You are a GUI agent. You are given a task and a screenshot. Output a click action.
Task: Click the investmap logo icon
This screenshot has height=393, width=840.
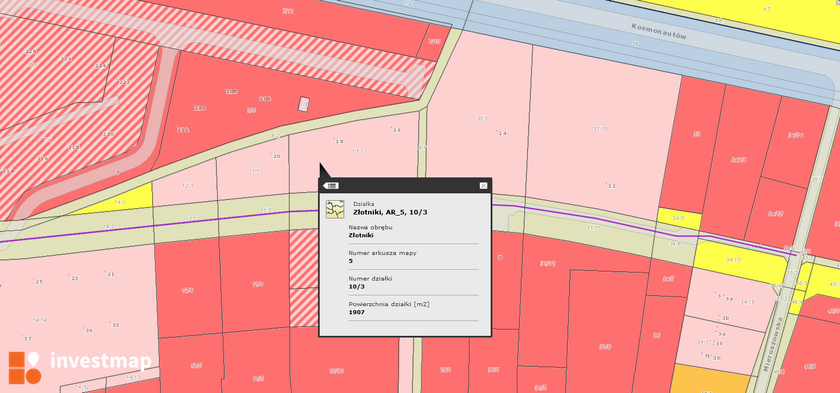(x=25, y=367)
